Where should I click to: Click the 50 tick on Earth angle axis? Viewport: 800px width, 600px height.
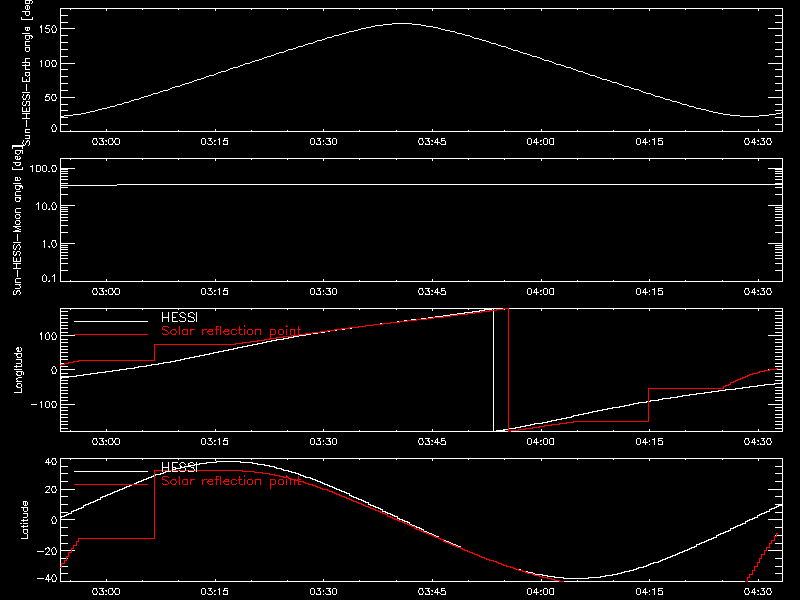point(51,97)
